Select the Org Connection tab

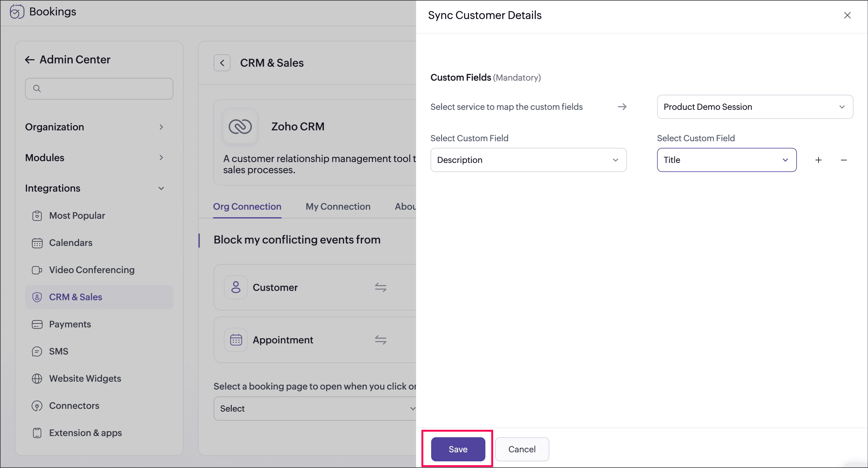point(247,206)
